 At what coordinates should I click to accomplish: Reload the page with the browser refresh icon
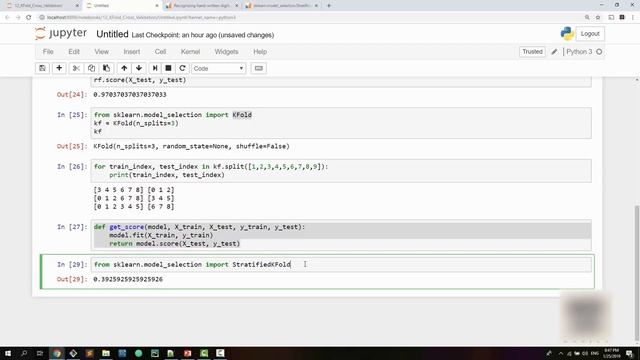click(x=29, y=18)
